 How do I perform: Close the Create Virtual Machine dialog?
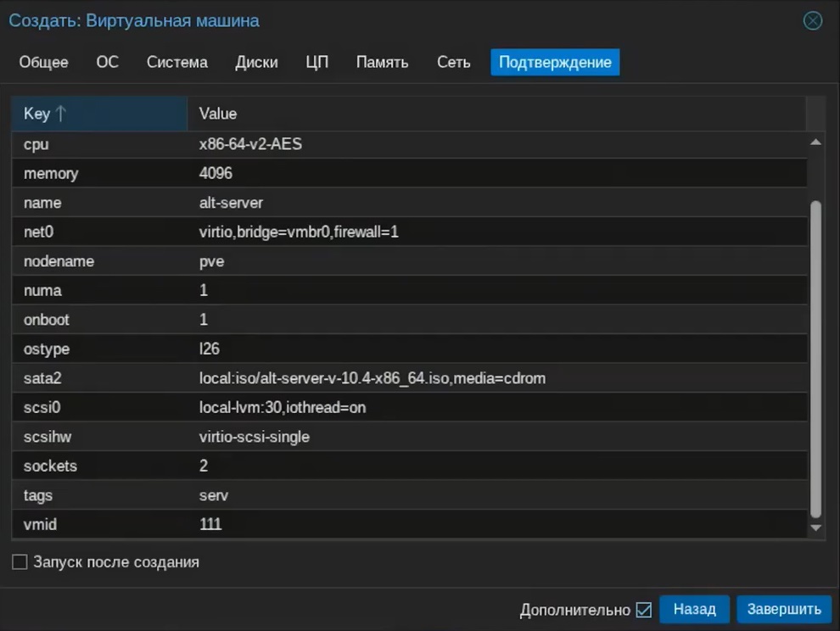point(813,20)
